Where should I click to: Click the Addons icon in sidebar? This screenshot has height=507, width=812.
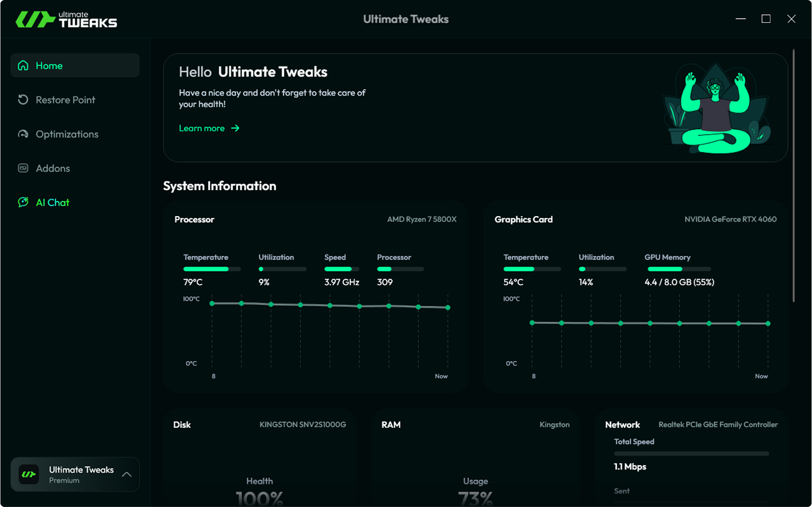pos(23,168)
